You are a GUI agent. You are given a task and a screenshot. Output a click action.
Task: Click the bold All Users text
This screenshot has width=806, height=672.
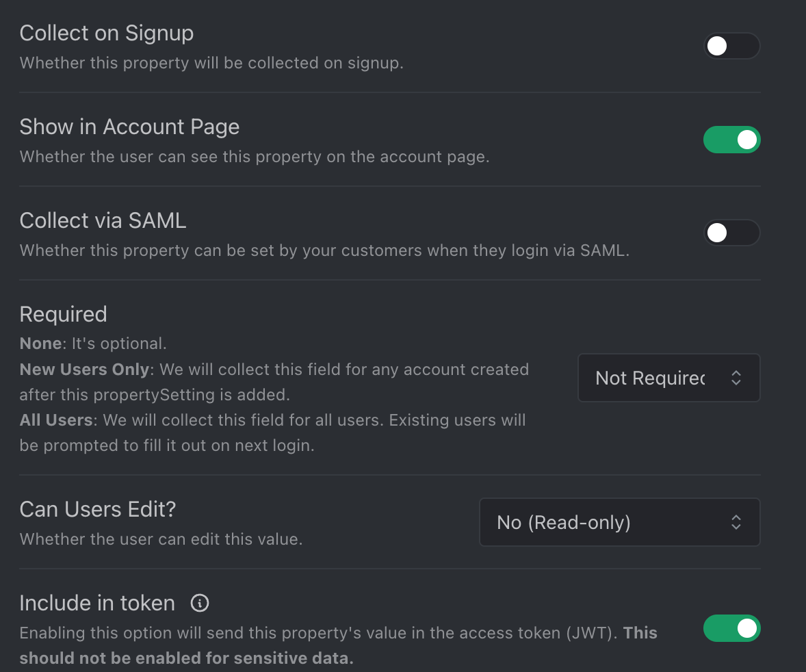[x=56, y=419]
